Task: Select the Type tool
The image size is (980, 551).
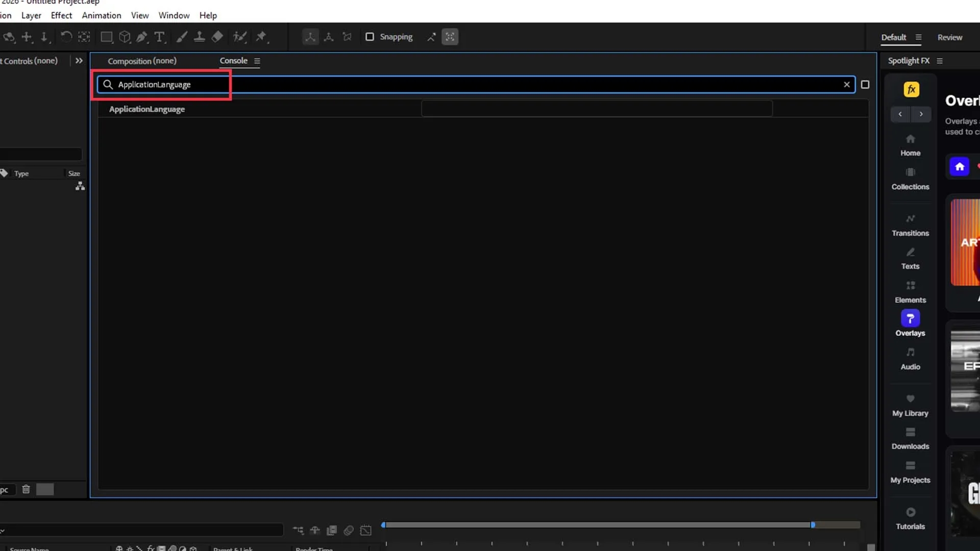Action: pos(159,37)
